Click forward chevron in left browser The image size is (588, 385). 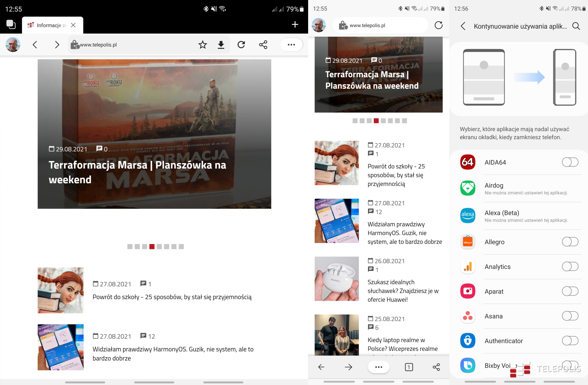(57, 45)
